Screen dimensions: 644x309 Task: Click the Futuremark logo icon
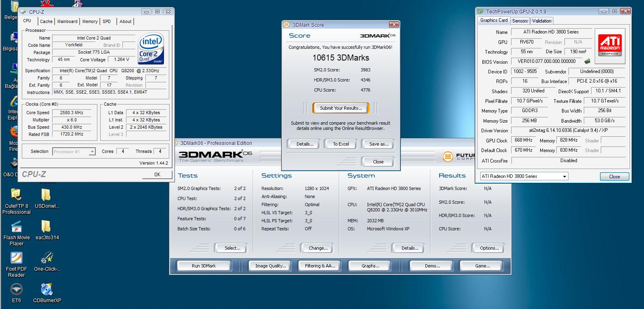448,157
